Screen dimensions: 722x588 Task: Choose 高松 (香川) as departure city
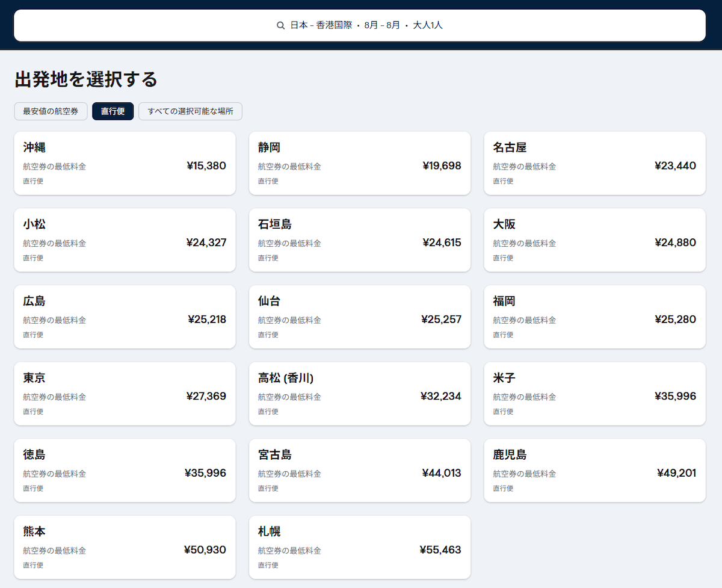point(360,394)
